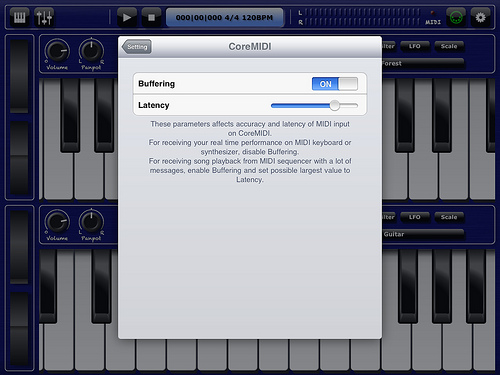Open the lower LFO tab
Viewport: 500px width, 375px height.
click(x=415, y=217)
